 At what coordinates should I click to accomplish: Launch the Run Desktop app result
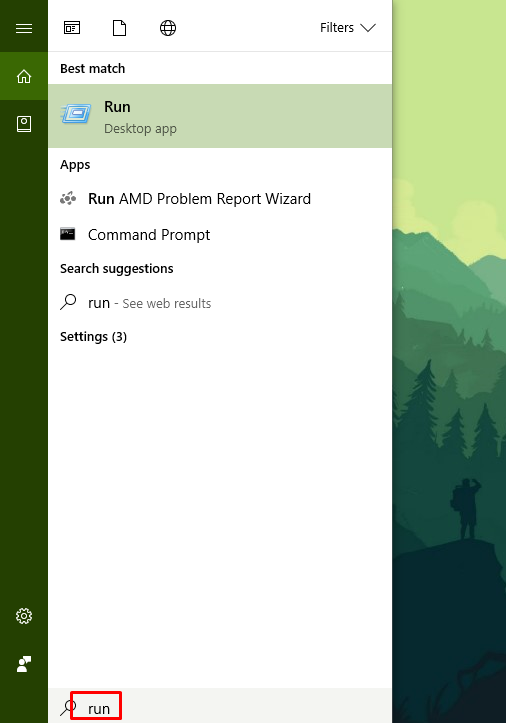point(220,116)
